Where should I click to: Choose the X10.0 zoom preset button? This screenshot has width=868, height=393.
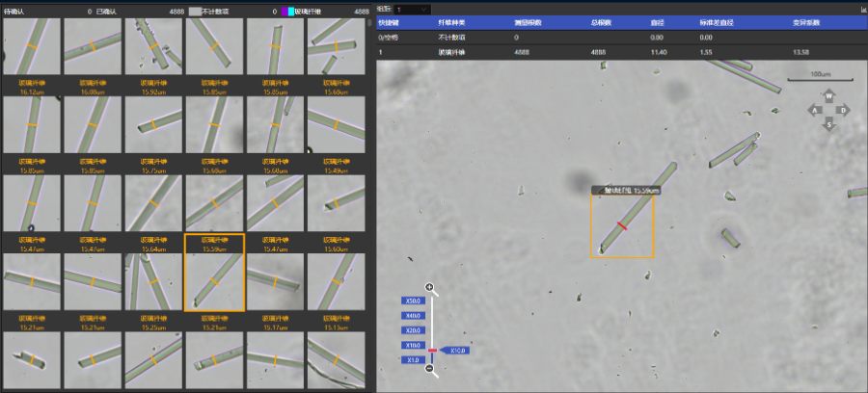tap(413, 346)
